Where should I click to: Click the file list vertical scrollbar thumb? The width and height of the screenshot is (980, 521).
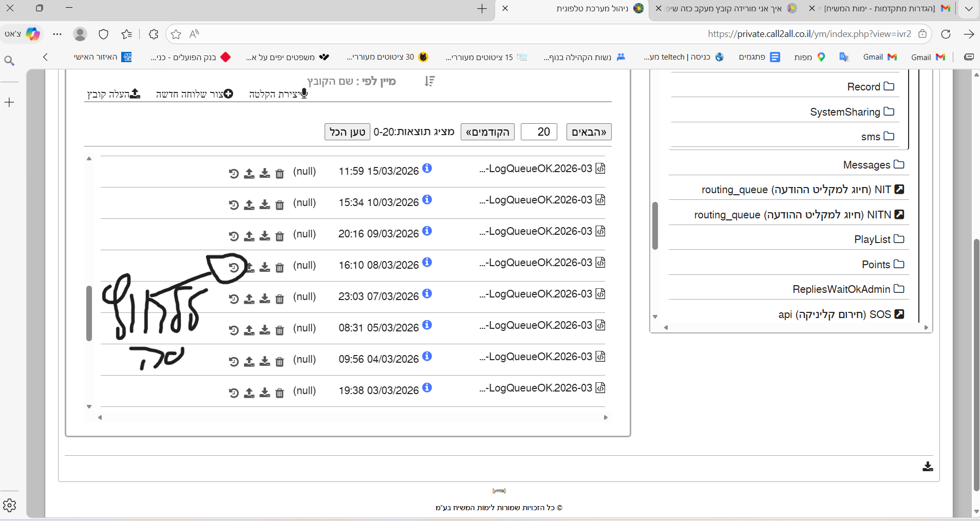89,313
